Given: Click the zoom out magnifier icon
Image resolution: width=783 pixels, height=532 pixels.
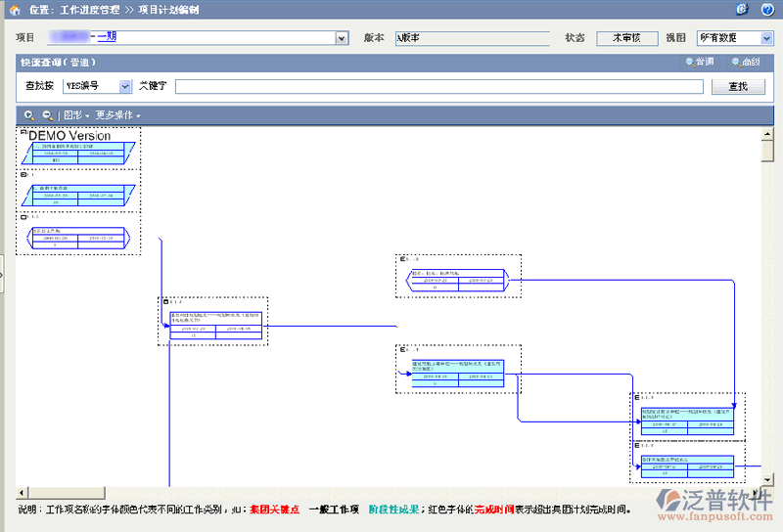Looking at the screenshot, I should (46, 115).
